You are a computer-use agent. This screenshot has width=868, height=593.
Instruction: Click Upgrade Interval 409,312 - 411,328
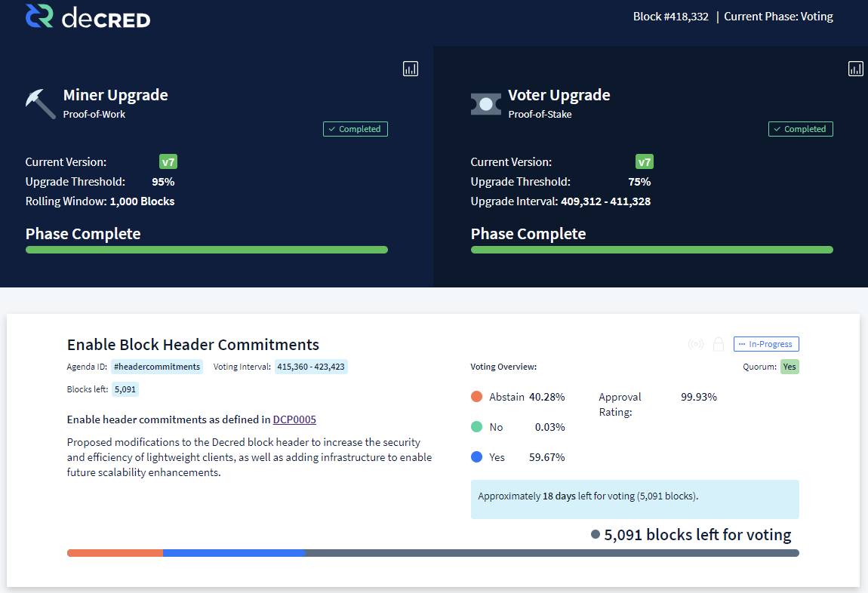[560, 201]
